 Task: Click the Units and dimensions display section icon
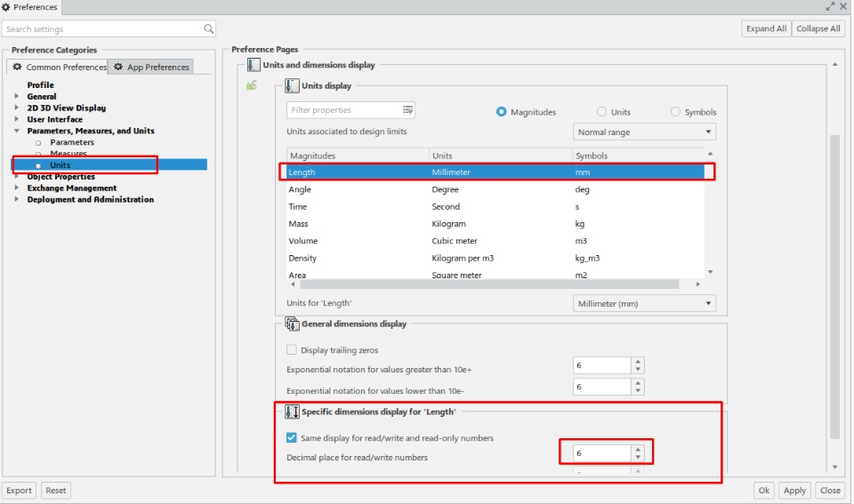(254, 65)
